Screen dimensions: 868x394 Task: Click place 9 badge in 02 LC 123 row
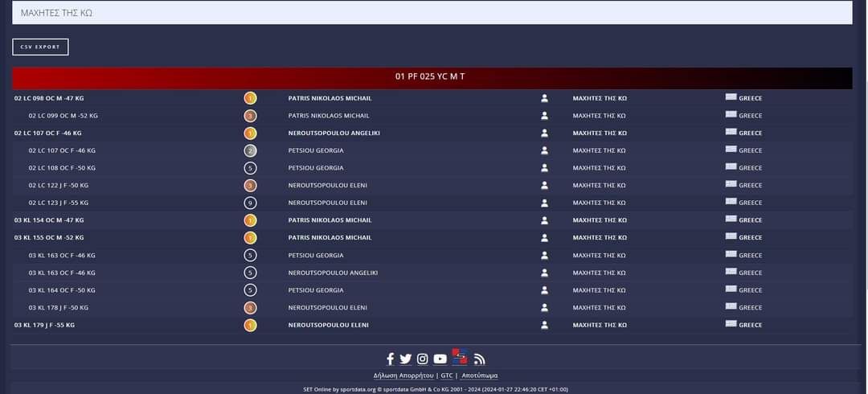click(x=250, y=203)
